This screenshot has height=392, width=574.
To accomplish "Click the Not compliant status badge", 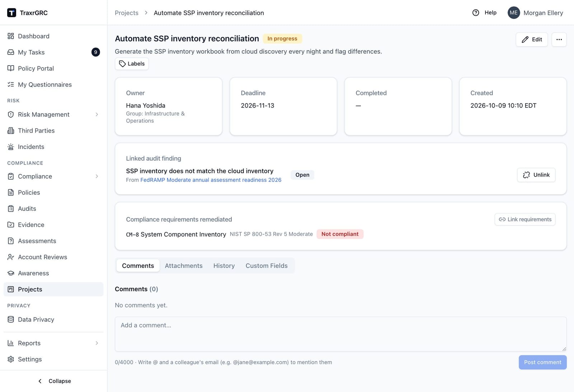I will click(340, 234).
